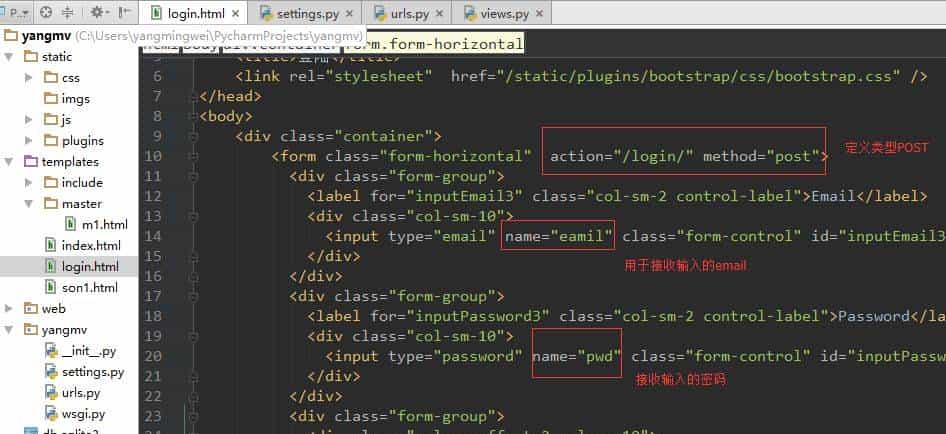Hide the Project tool window with the hide icon
Image resolution: width=946 pixels, height=434 pixels.
tap(124, 12)
